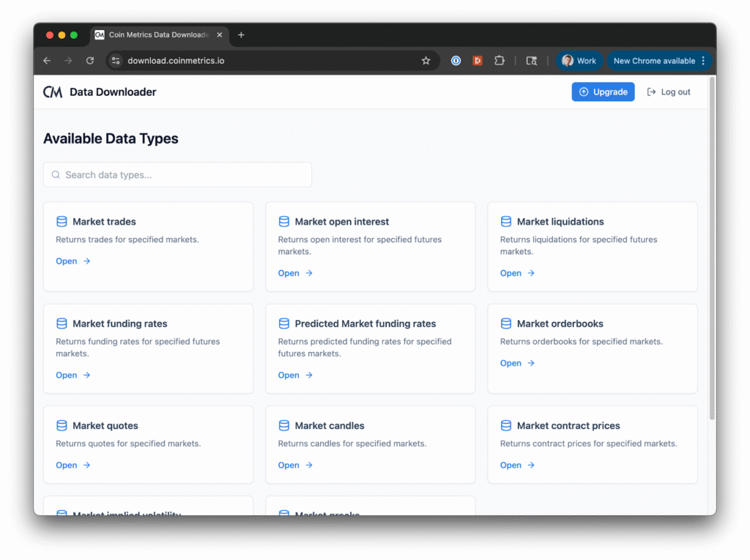The height and width of the screenshot is (560, 750).
Task: Bookmark this page with the star icon
Action: (426, 61)
